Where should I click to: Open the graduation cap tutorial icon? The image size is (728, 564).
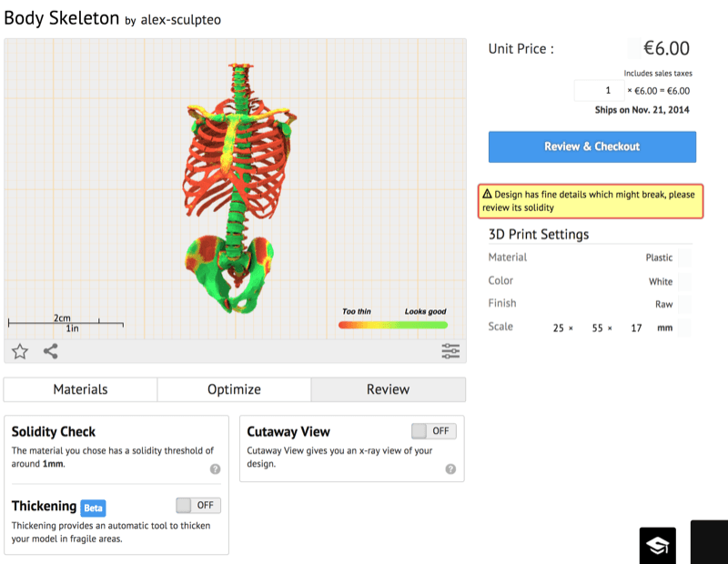coord(657,544)
